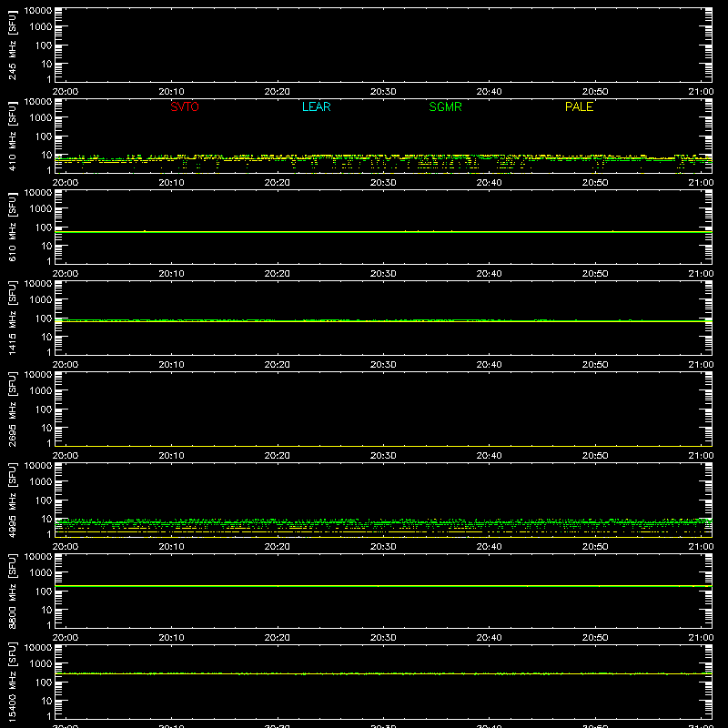Click the flux trace line in 1415 MHz panel
728x728 pixels.
pos(383,321)
